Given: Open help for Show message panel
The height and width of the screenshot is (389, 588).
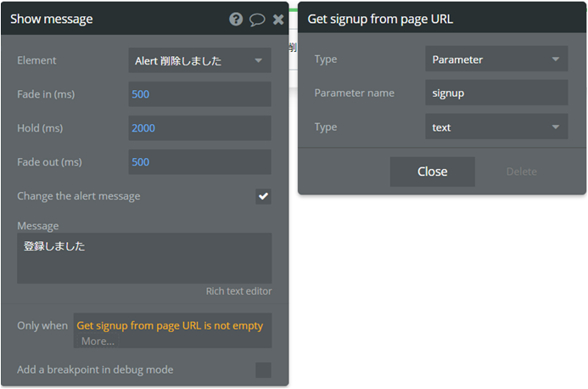Looking at the screenshot, I should click(x=236, y=19).
